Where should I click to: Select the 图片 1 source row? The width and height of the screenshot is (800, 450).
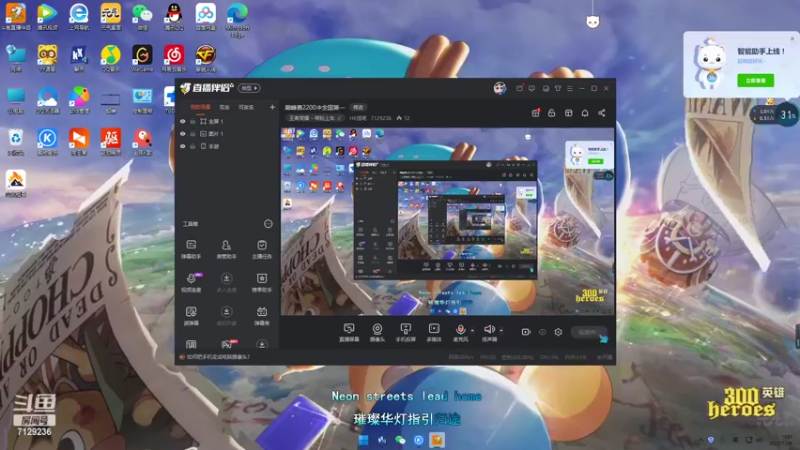click(x=228, y=134)
